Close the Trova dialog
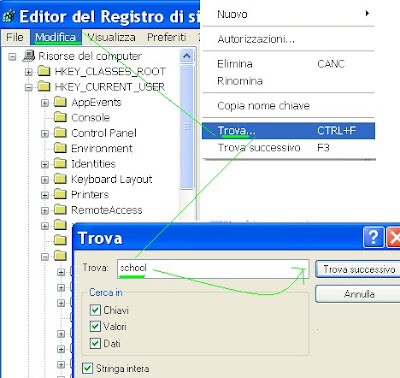This screenshot has height=378, width=400. tap(393, 237)
